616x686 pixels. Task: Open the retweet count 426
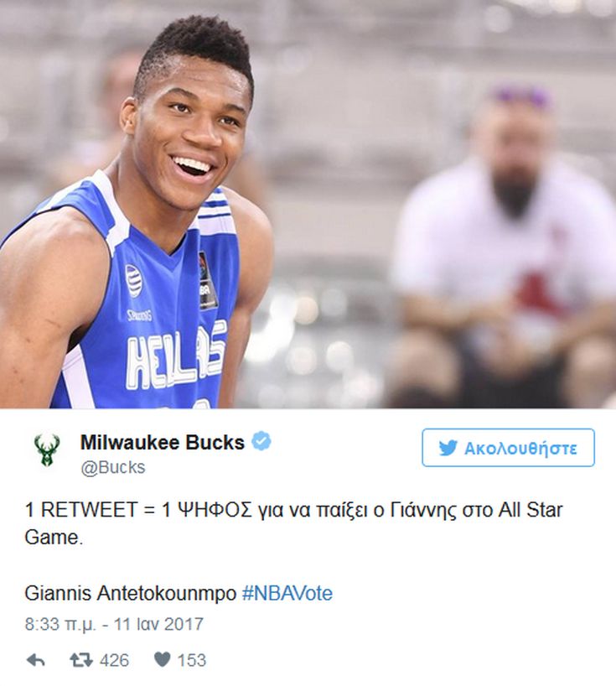(114, 660)
